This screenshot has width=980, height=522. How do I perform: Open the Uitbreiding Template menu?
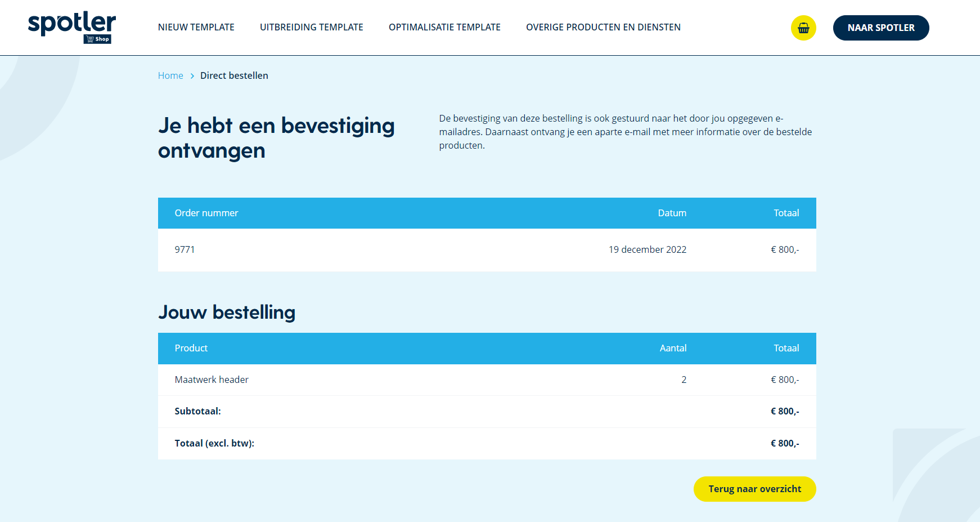pyautogui.click(x=312, y=27)
